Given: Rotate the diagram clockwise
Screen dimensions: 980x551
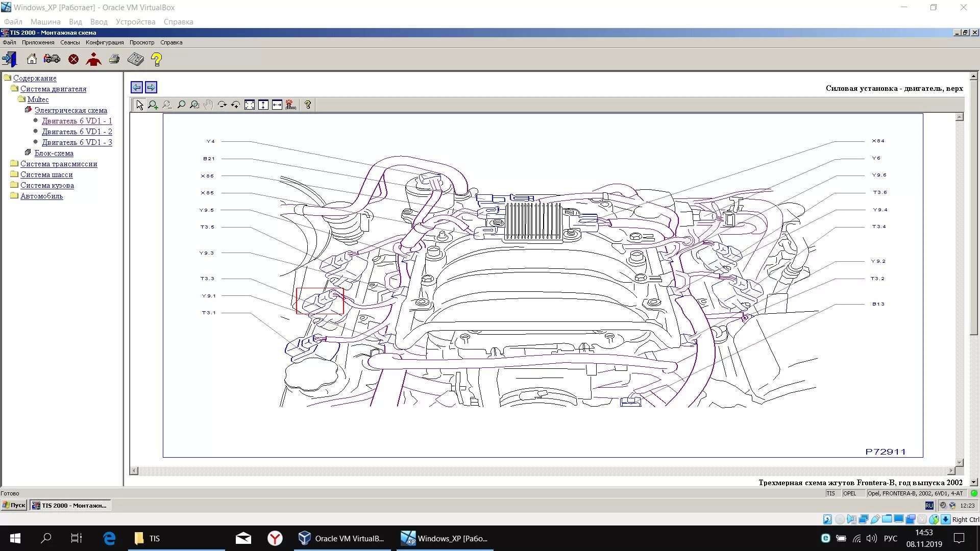Looking at the screenshot, I should (x=222, y=105).
